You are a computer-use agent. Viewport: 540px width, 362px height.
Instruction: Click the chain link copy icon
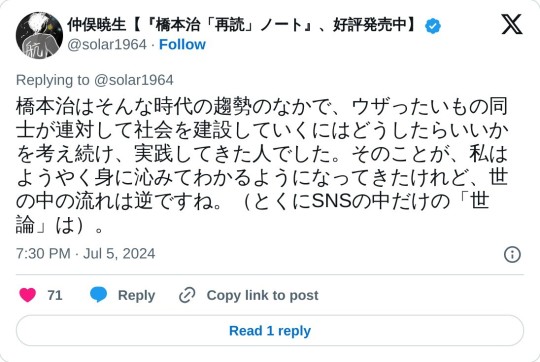(187, 295)
